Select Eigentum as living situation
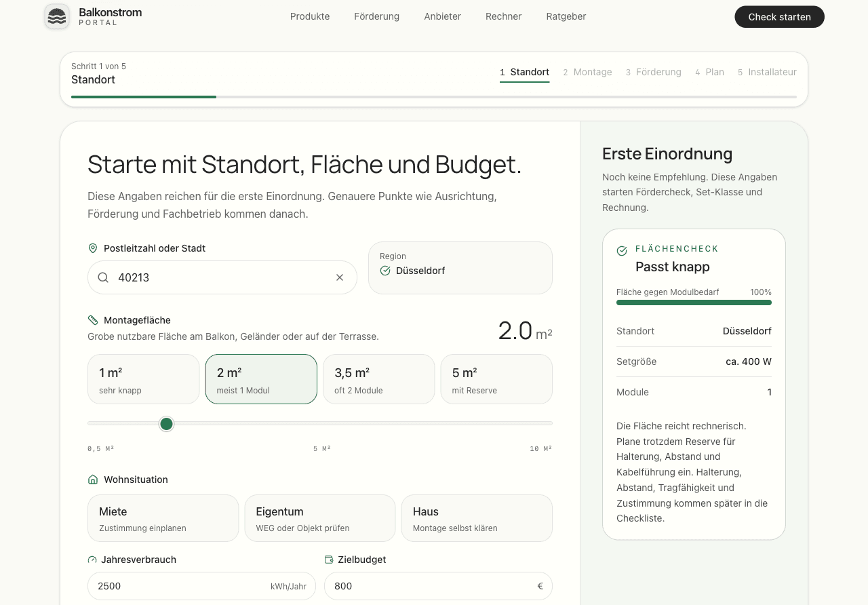The height and width of the screenshot is (605, 868). 320,518
